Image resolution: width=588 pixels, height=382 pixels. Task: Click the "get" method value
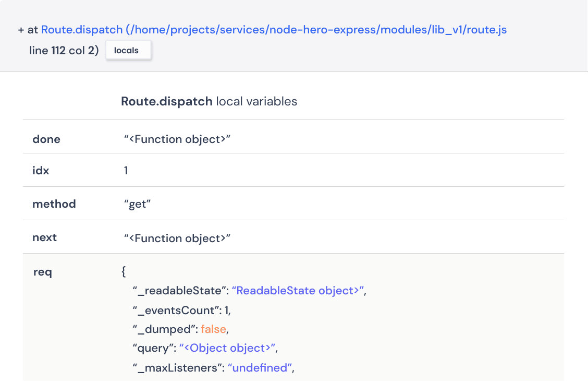[137, 205]
